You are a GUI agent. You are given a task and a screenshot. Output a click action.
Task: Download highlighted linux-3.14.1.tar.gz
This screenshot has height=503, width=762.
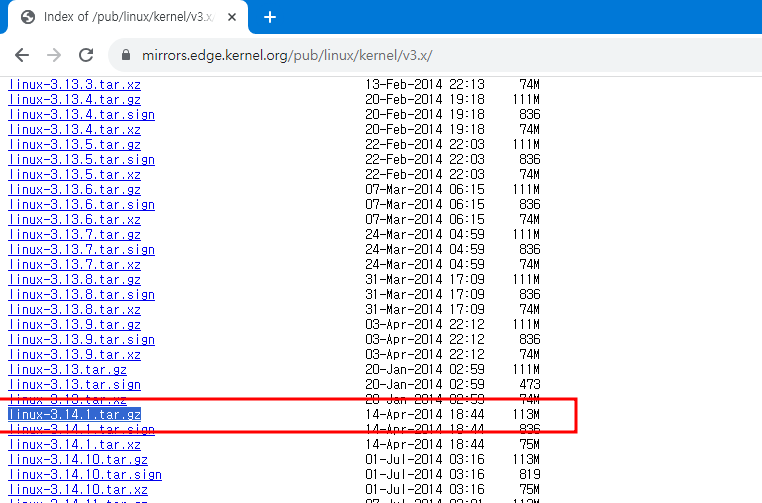74,415
